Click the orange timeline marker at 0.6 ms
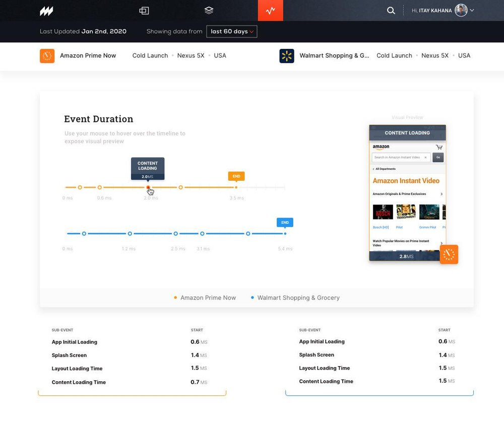This screenshot has height=421, width=504. click(x=100, y=187)
